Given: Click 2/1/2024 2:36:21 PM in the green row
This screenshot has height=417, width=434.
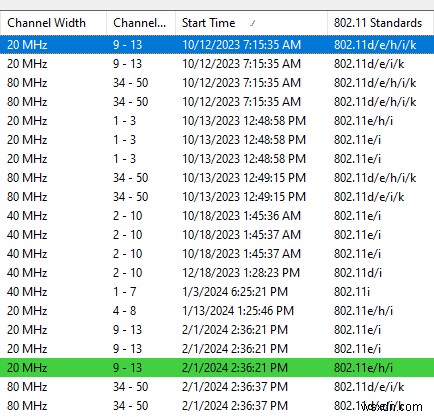Looking at the screenshot, I should click(235, 368).
